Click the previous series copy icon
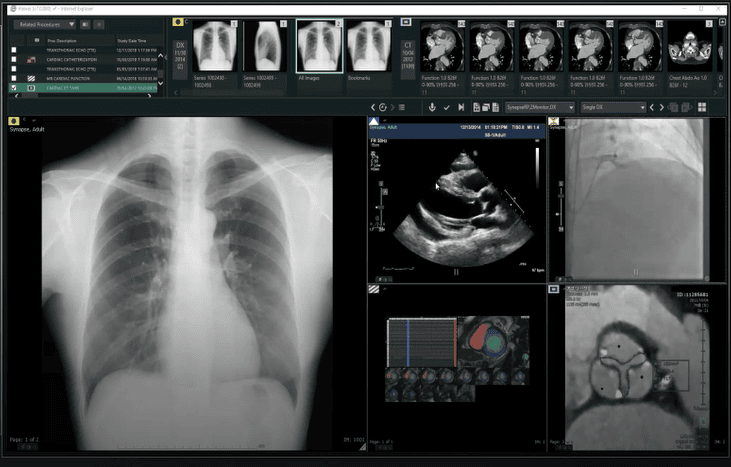The image size is (731, 467). [673, 108]
